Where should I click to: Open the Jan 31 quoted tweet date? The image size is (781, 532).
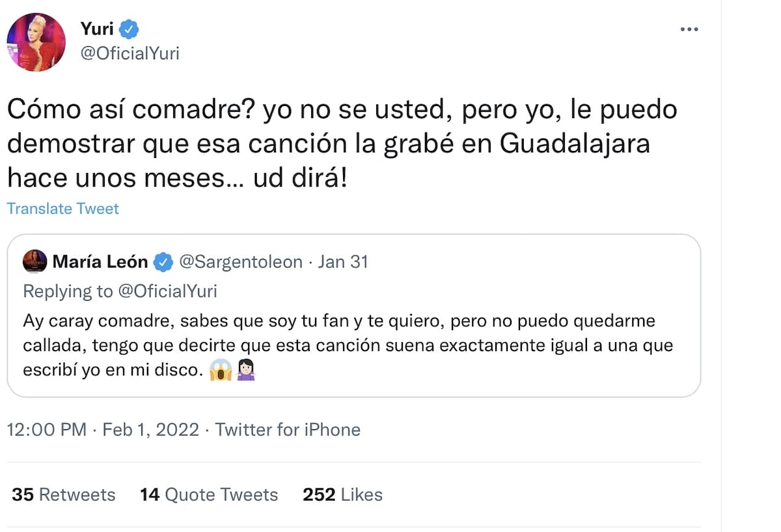(x=342, y=262)
